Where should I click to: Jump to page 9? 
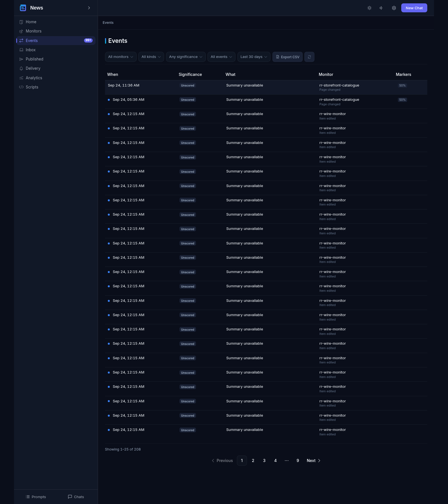coord(298,461)
